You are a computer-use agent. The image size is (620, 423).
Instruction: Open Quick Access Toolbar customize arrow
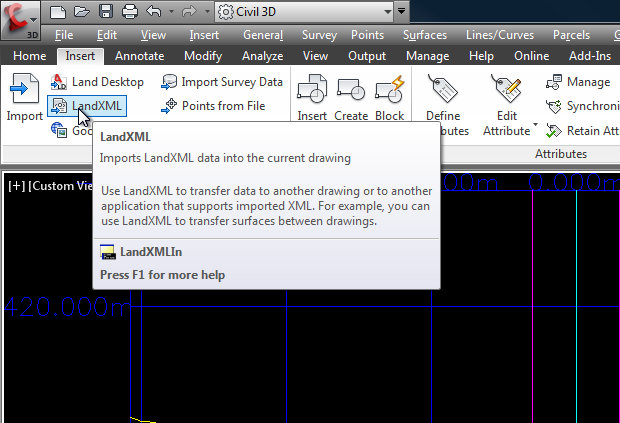402,11
